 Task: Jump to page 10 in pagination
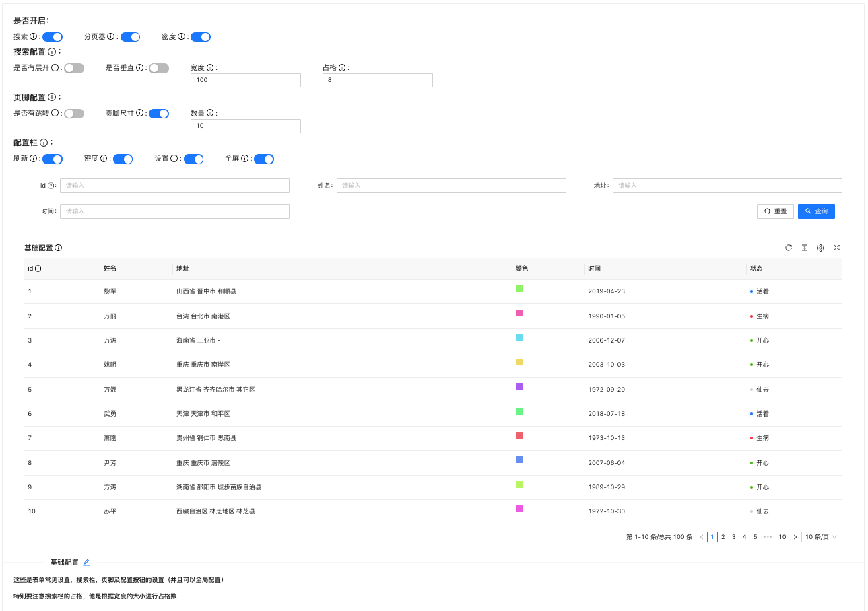click(x=782, y=537)
